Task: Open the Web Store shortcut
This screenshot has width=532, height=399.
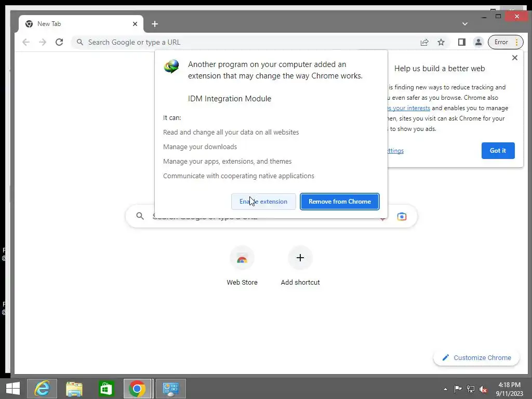Action: pyautogui.click(x=242, y=267)
